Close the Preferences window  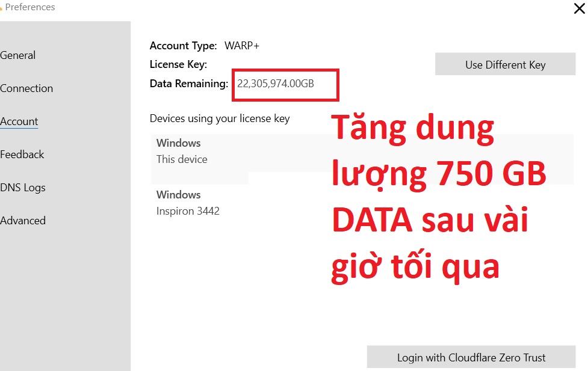click(579, 8)
